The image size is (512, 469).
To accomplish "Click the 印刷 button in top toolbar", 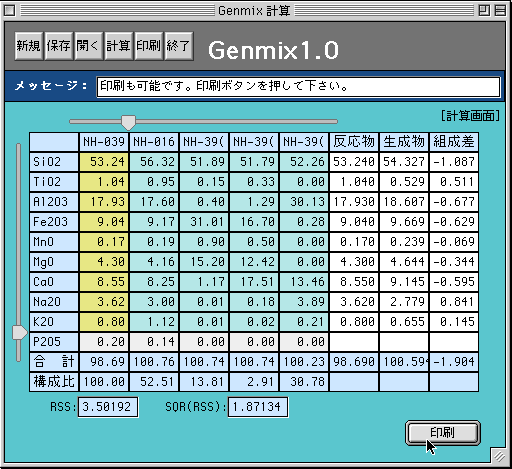I will point(149,46).
